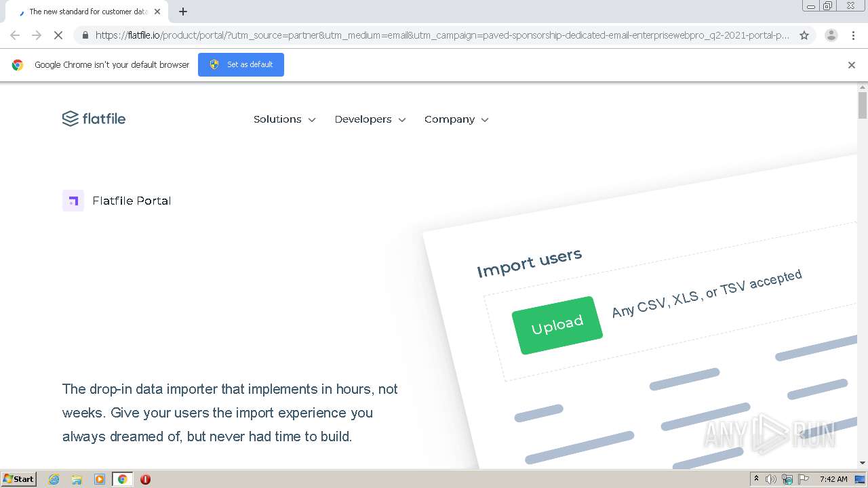Image resolution: width=868 pixels, height=488 pixels.
Task: Click the Flatfile Portal heading text
Action: [x=132, y=201]
